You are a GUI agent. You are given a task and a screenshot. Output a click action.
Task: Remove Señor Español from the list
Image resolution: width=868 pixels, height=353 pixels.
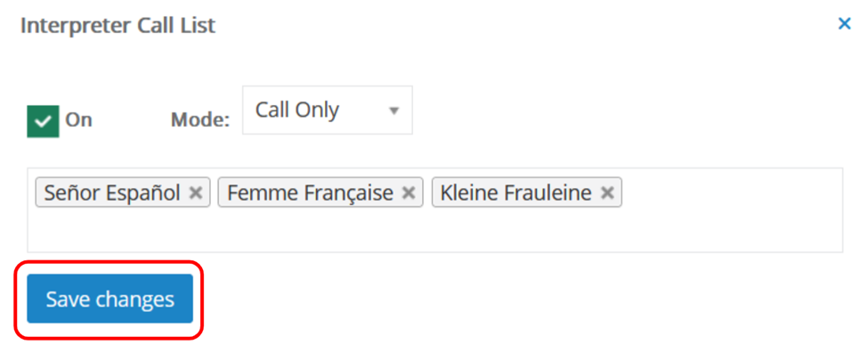point(195,193)
